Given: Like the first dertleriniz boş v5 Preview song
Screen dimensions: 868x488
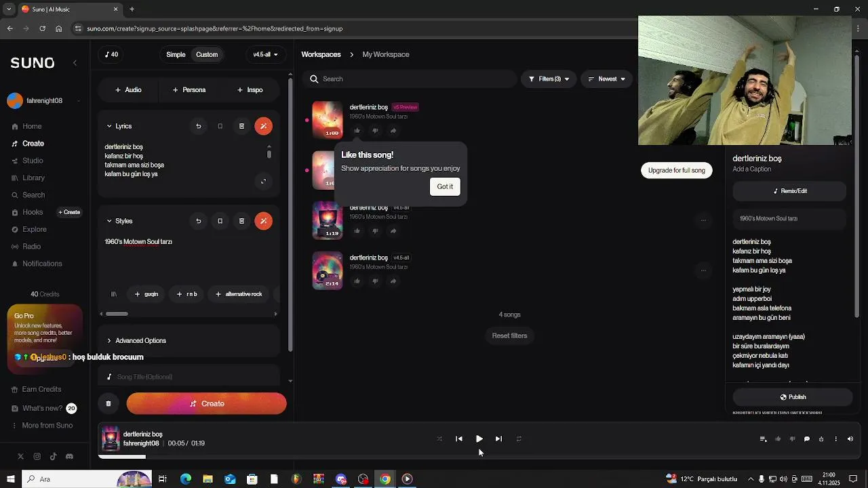Looking at the screenshot, I should pyautogui.click(x=357, y=131).
